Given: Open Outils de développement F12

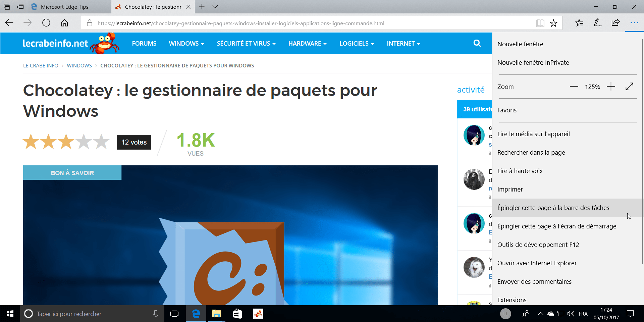Looking at the screenshot, I should [567, 245].
